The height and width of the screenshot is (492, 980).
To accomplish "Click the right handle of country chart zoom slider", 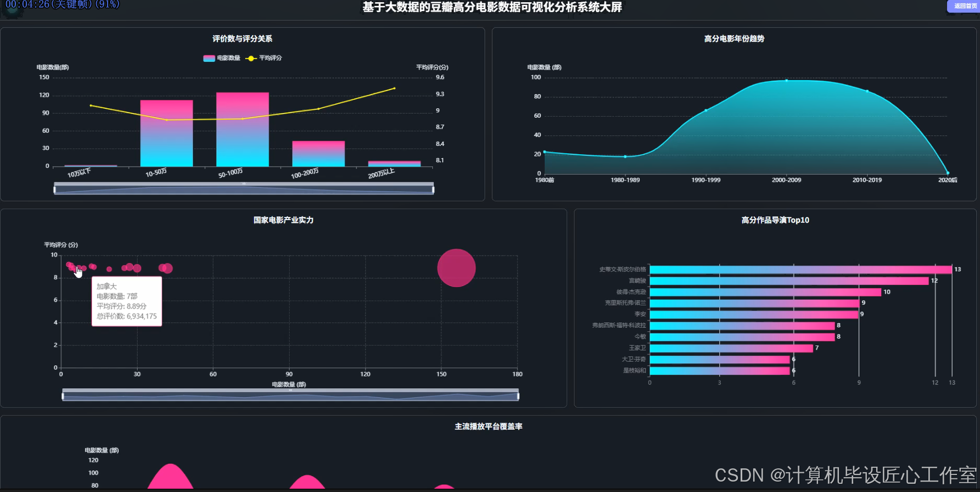I will 518,396.
